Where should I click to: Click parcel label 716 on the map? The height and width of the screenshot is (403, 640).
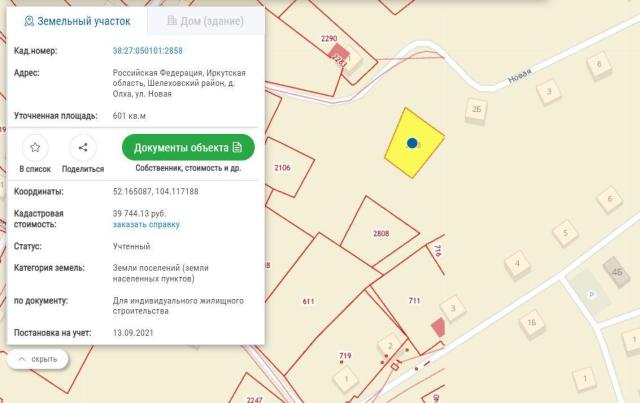(438, 250)
